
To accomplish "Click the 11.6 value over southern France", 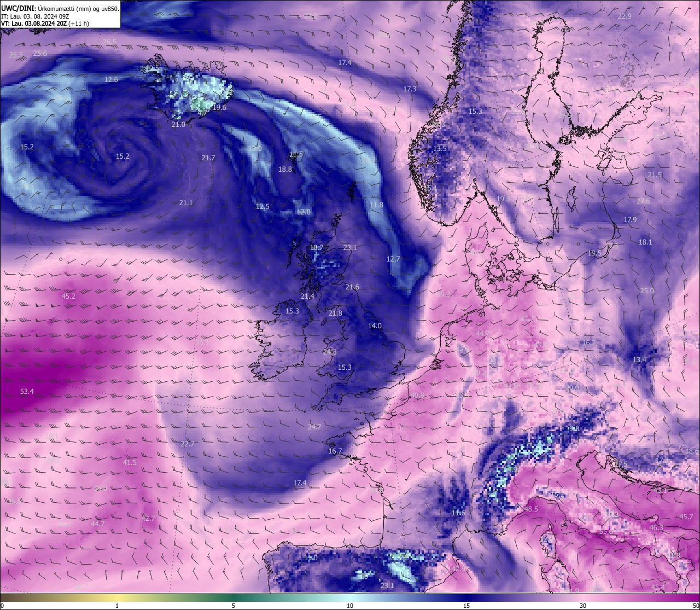I will 458,513.
